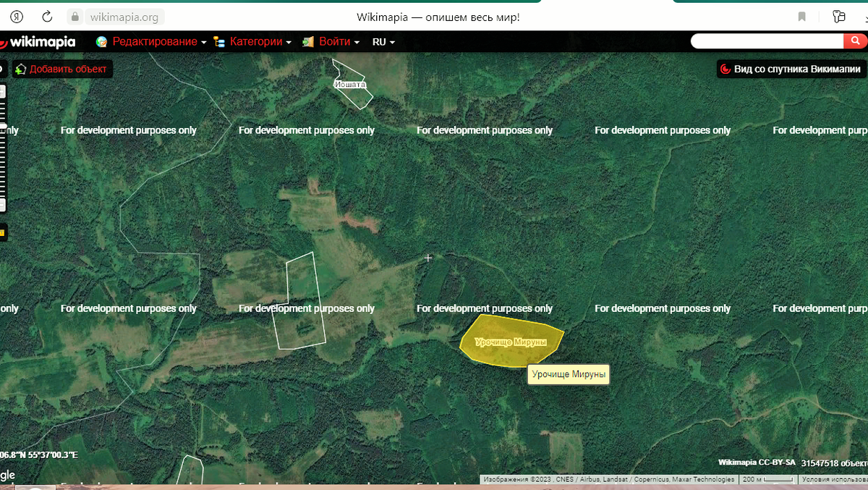Expand the Редактирование dropdown arrow
Image resolution: width=868 pixels, height=490 pixels.
[204, 42]
